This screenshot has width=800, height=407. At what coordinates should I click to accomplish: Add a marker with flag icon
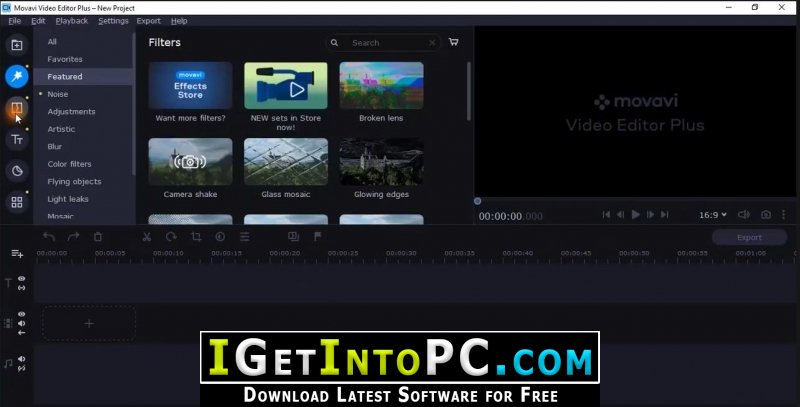(x=317, y=237)
